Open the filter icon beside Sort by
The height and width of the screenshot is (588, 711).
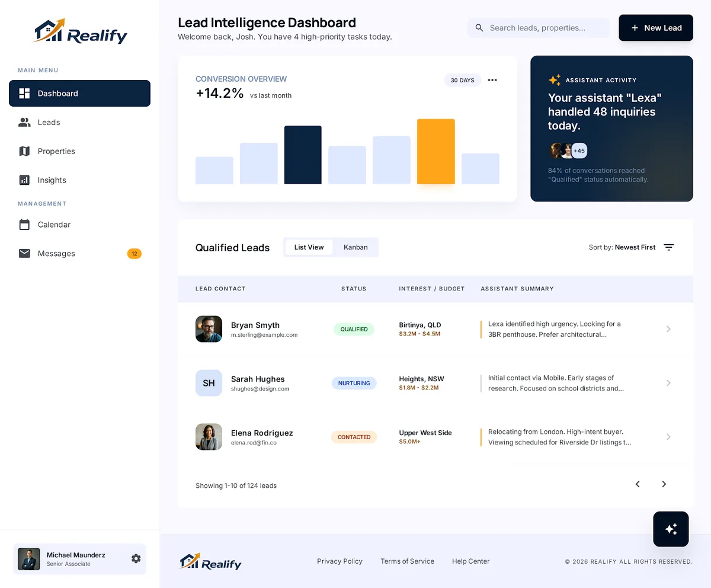668,247
